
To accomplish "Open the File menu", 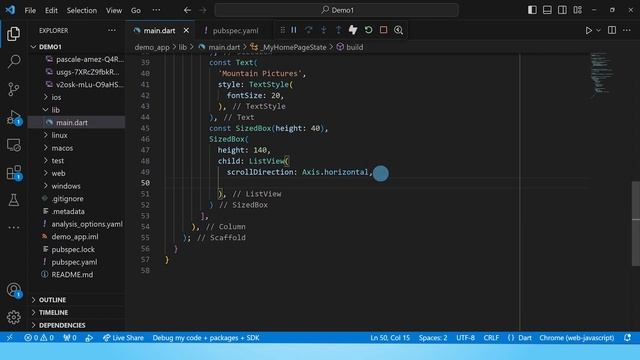I will (x=30, y=10).
